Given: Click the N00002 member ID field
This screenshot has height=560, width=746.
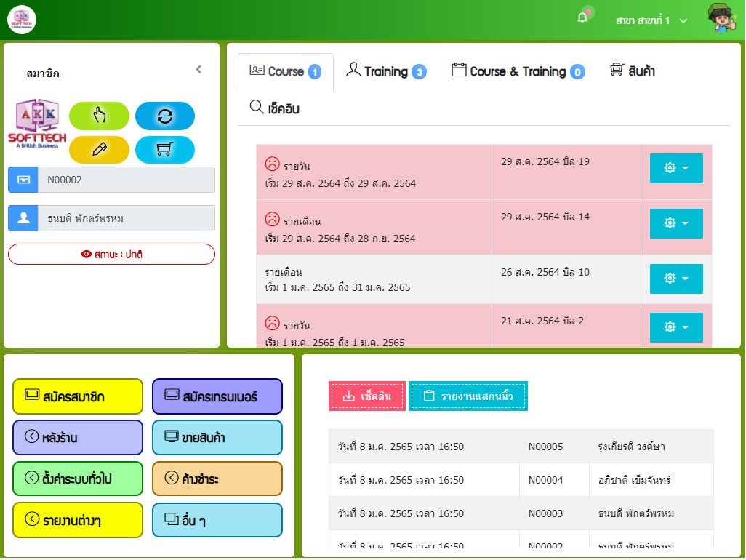Looking at the screenshot, I should (x=126, y=180).
